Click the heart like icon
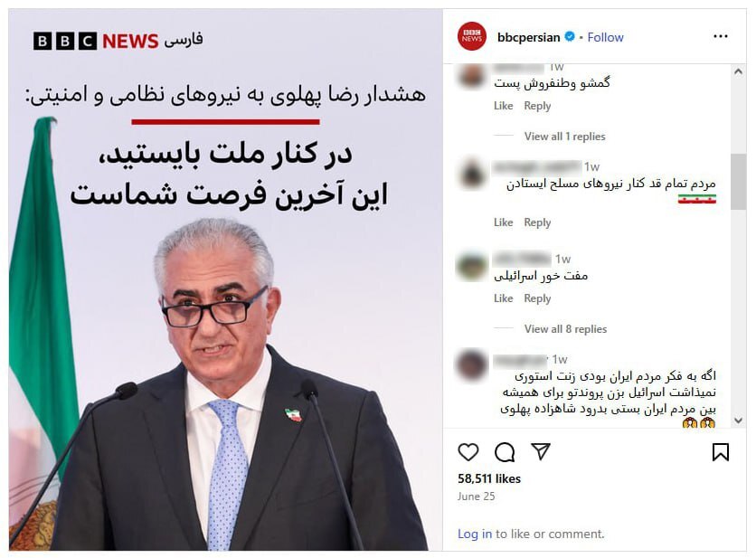 tap(468, 452)
